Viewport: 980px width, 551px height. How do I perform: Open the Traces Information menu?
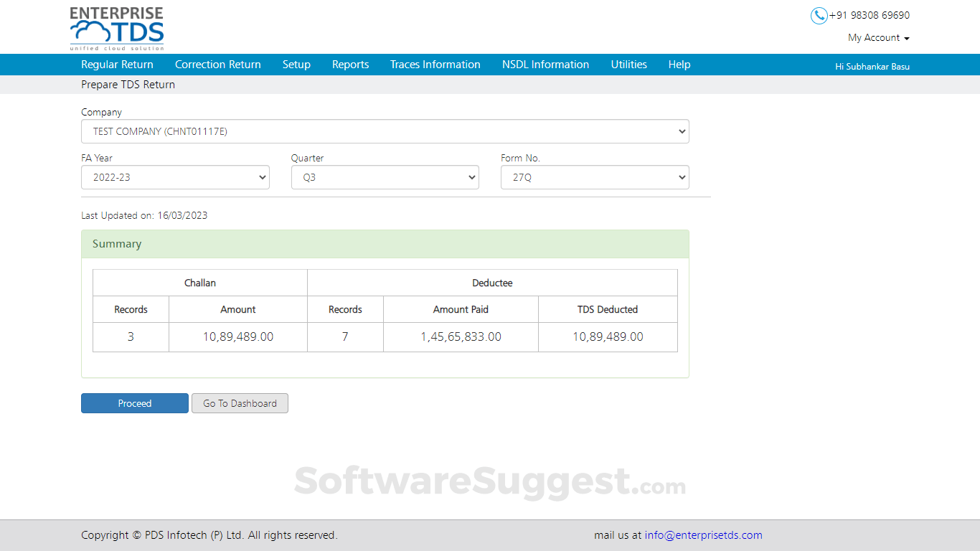coord(435,64)
